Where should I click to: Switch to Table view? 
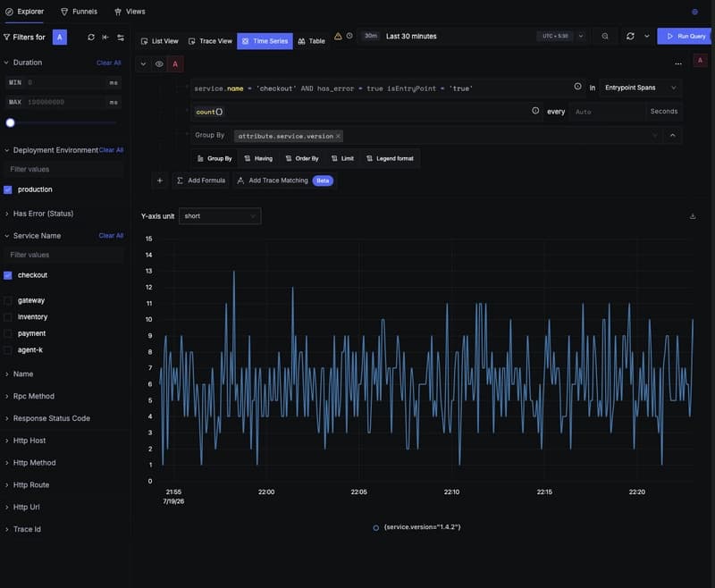pos(311,41)
